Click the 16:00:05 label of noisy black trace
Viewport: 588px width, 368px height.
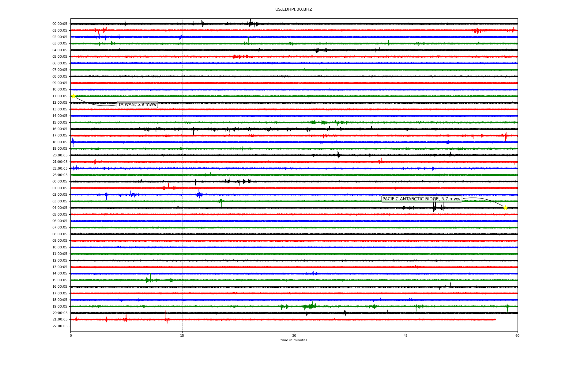60,129
